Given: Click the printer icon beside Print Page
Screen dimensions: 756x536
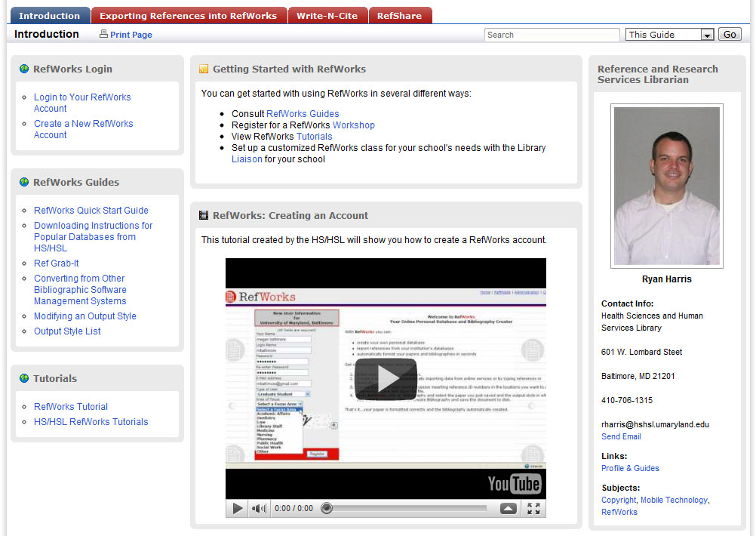Looking at the screenshot, I should point(104,35).
